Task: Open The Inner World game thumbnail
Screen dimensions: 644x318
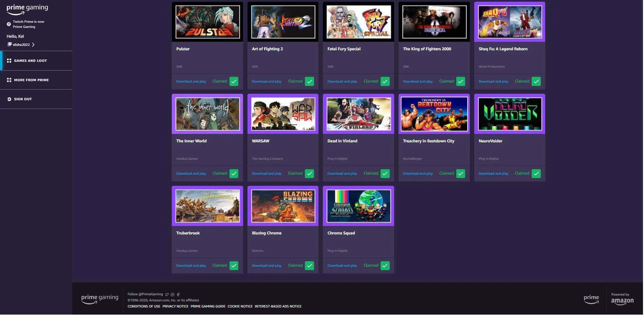Action: (207, 114)
